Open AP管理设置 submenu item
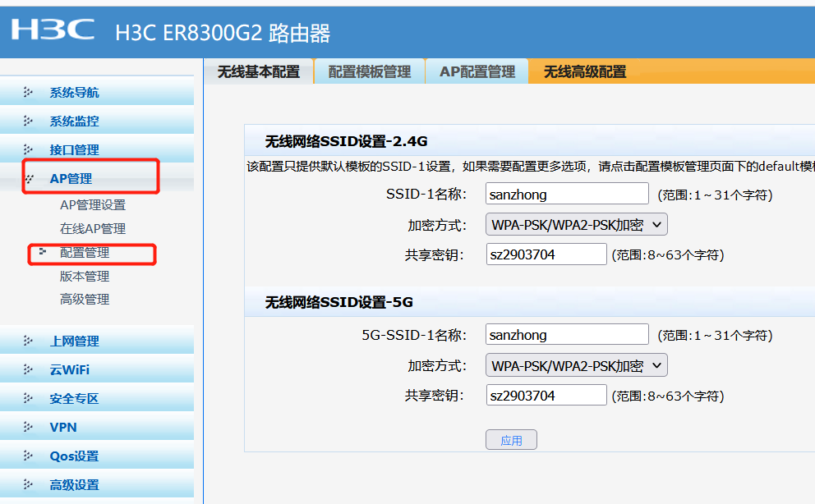Viewport: 815px width, 504px height. [93, 205]
